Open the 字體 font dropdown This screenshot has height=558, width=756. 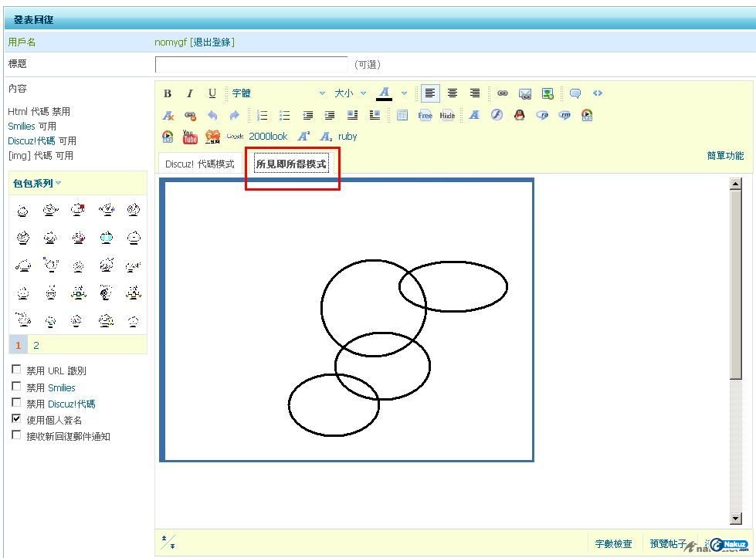click(x=279, y=93)
